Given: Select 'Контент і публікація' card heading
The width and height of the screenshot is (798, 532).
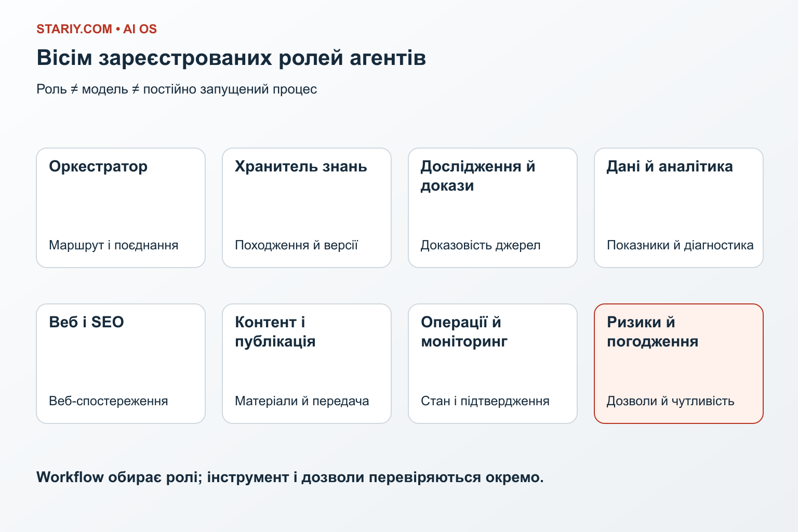Looking at the screenshot, I should [x=275, y=331].
